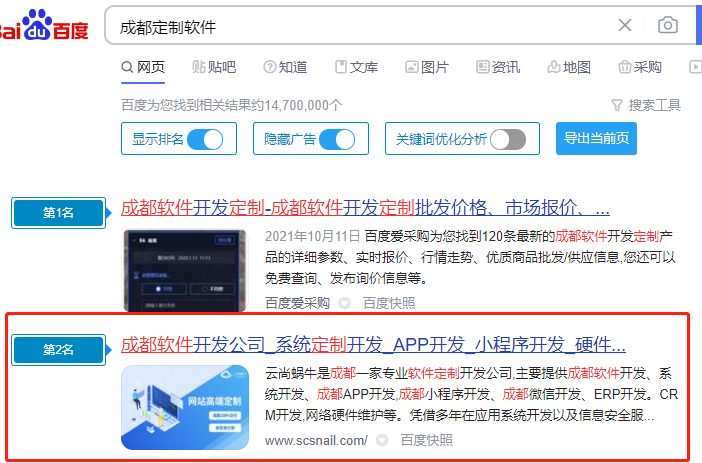Click the 搜索工具 filter icon
Screen dimensions: 702x463
click(x=617, y=105)
